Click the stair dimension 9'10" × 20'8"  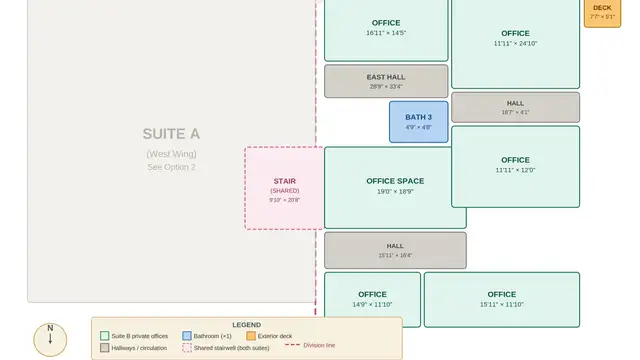pyautogui.click(x=284, y=200)
